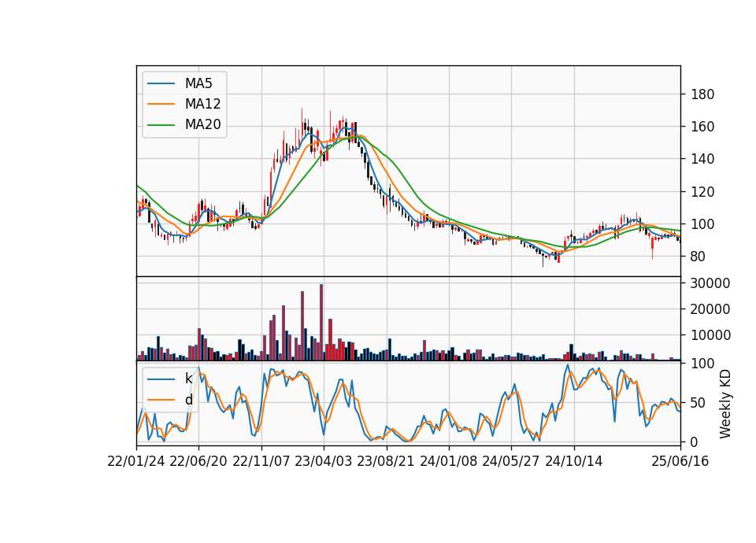Click the 120 price axis tick label
This screenshot has width=756, height=543.
[702, 192]
